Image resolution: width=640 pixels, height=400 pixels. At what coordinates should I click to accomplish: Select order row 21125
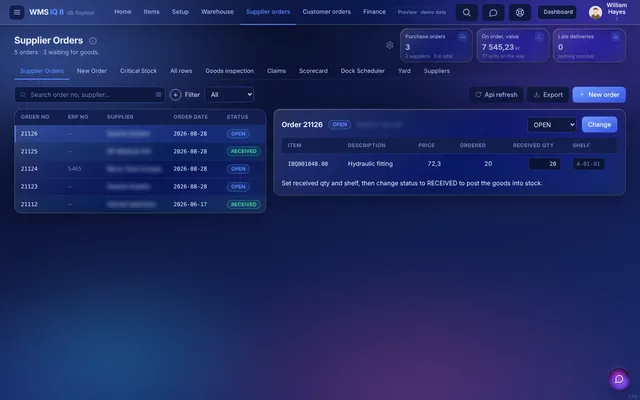tap(140, 151)
